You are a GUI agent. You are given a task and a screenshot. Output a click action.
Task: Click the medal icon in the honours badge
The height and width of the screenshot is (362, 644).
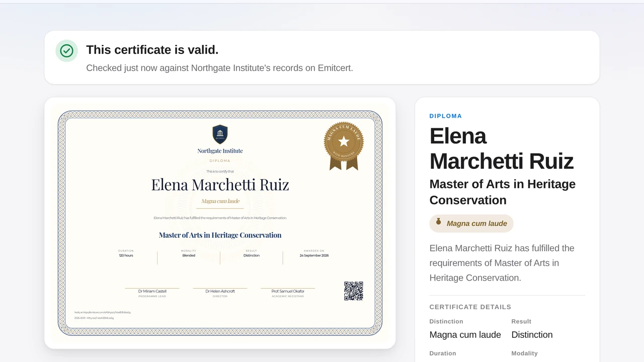pos(438,222)
